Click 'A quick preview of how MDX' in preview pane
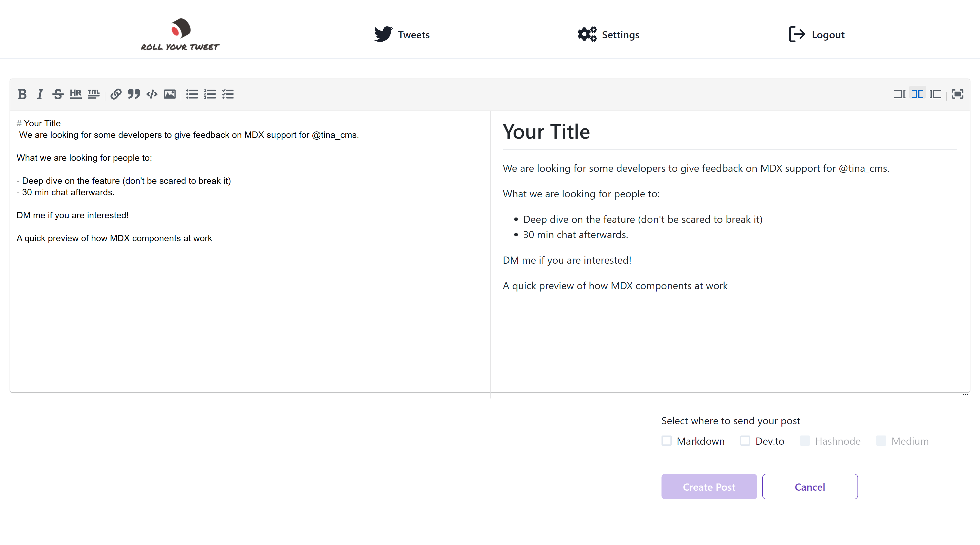The width and height of the screenshot is (980, 545). pos(615,286)
